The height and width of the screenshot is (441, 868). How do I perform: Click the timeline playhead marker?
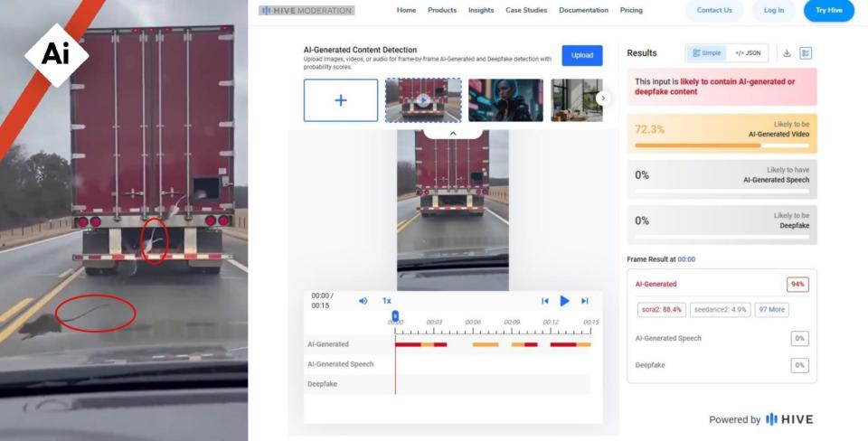[395, 314]
